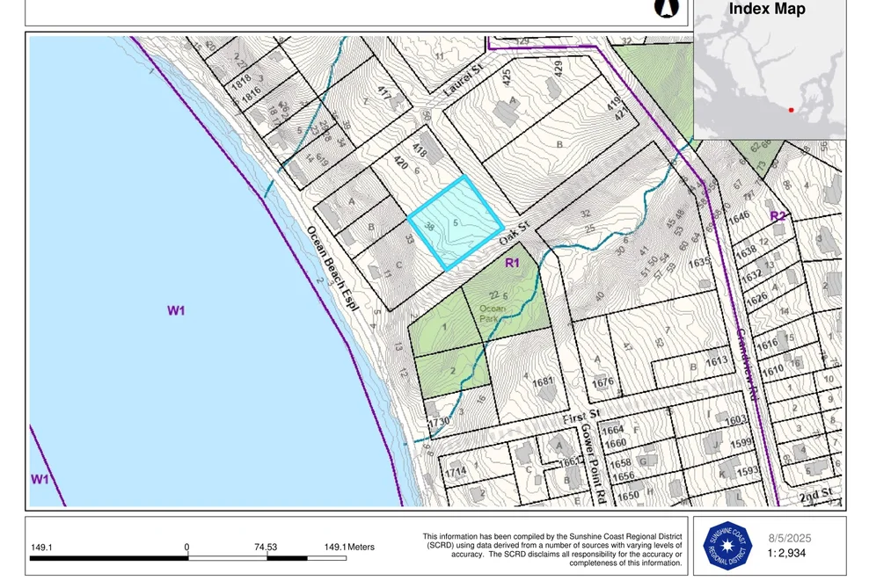Click address label '1681'
The width and height of the screenshot is (891, 588).
(543, 382)
